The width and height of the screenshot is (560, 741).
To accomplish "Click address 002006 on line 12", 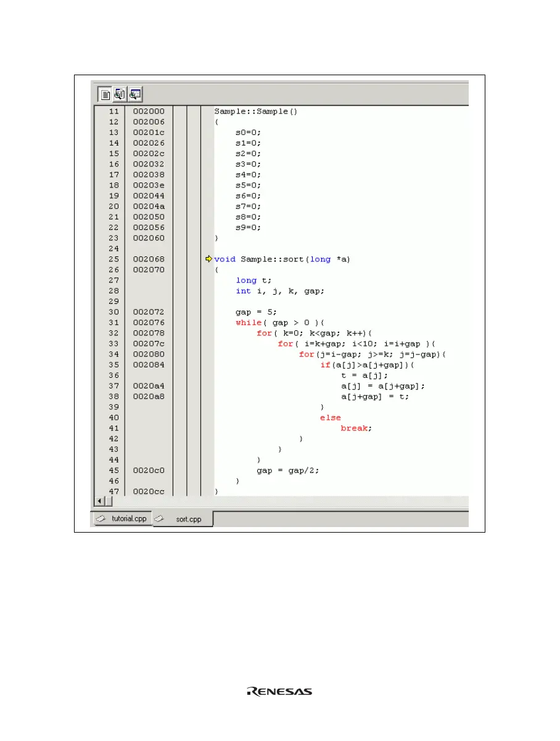I will [149, 122].
